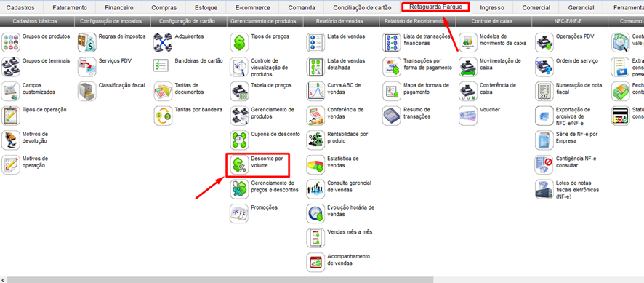Open Adquirentes icon
The width and height of the screenshot is (644, 283).
coord(163,43)
